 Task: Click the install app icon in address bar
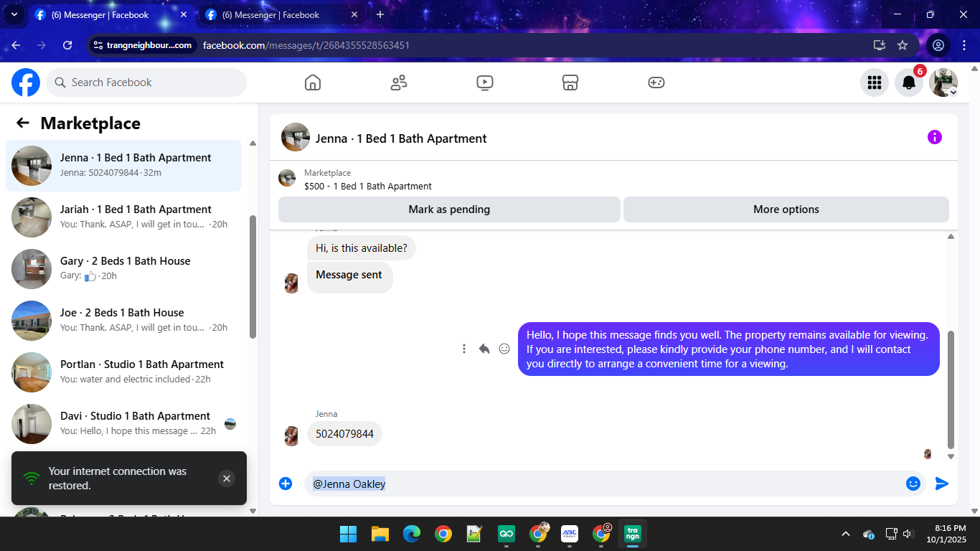[x=880, y=45]
